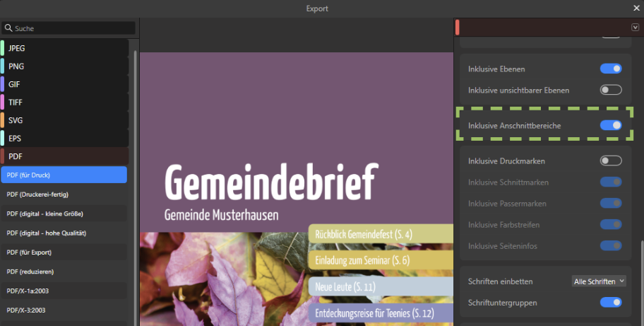Pick the PDF (für Export) preset

pos(64,252)
